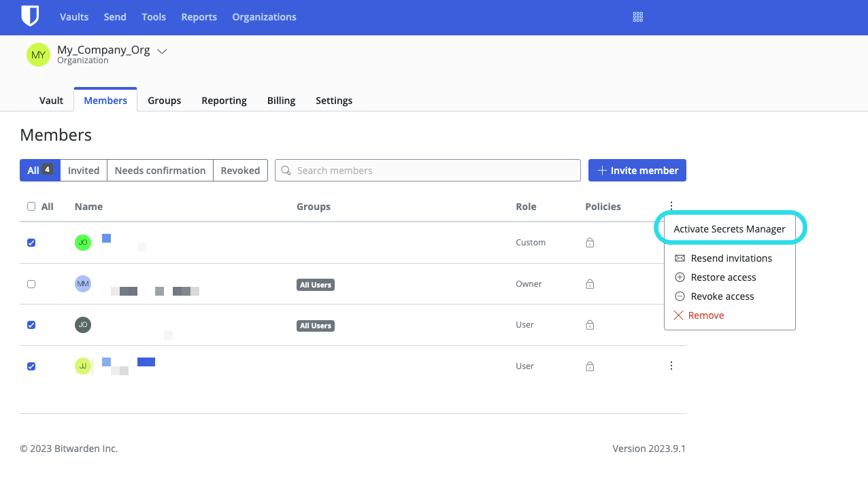Image resolution: width=868 pixels, height=486 pixels.
Task: Uncheck the first member row checkbox
Action: (31, 242)
